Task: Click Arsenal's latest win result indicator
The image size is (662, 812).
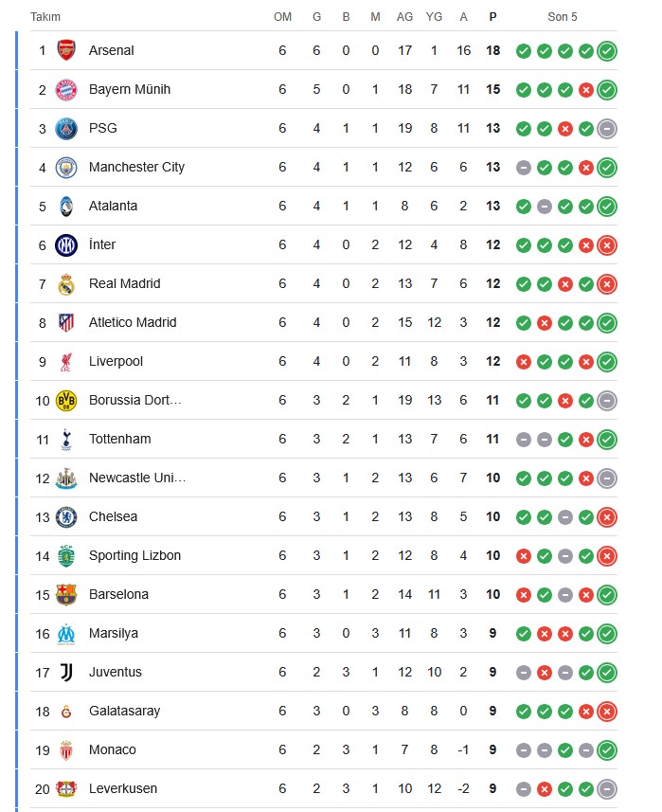Action: 607,50
